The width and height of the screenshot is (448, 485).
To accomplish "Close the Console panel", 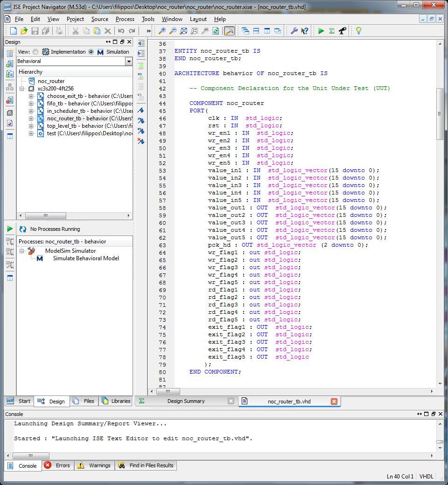I will (x=441, y=414).
